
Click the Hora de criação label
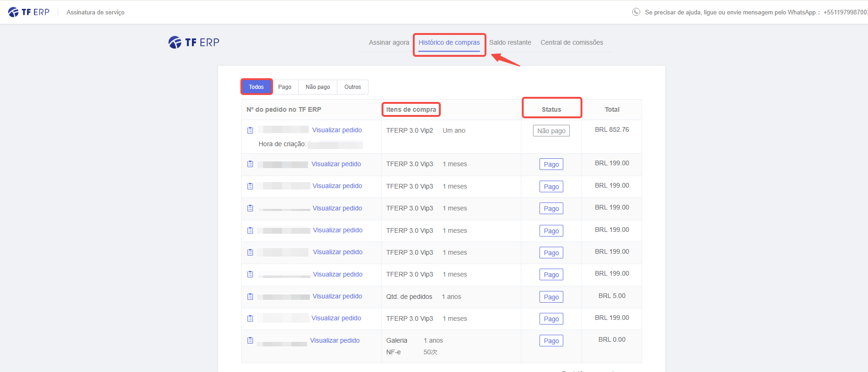coord(282,144)
